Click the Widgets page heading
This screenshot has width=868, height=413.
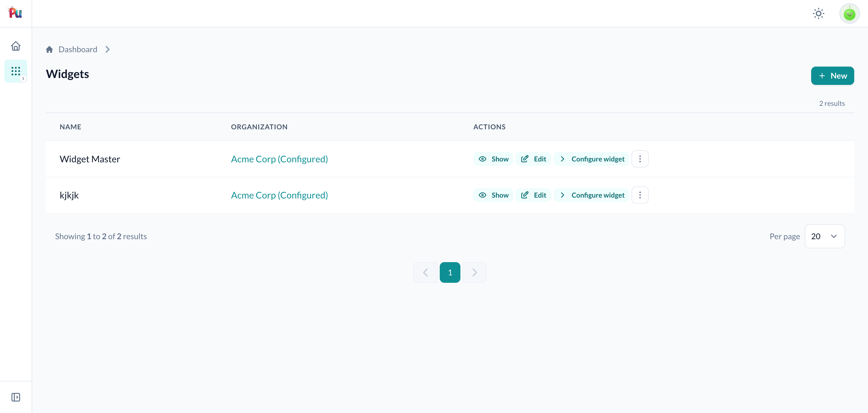point(67,74)
